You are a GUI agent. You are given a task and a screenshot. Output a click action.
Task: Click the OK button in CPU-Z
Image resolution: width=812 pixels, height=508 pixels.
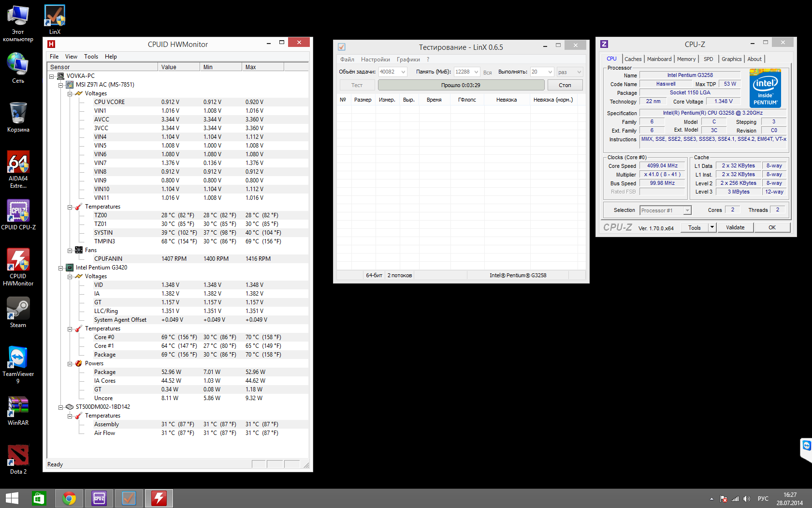[x=772, y=227]
